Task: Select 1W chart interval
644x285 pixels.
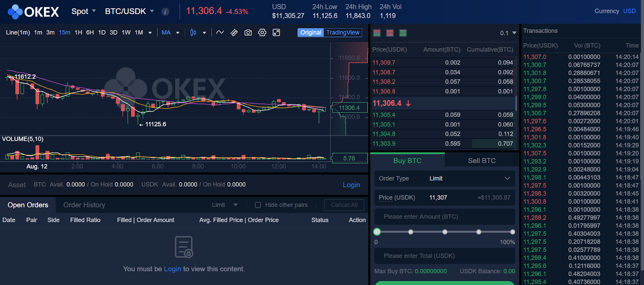Action: pyautogui.click(x=126, y=33)
